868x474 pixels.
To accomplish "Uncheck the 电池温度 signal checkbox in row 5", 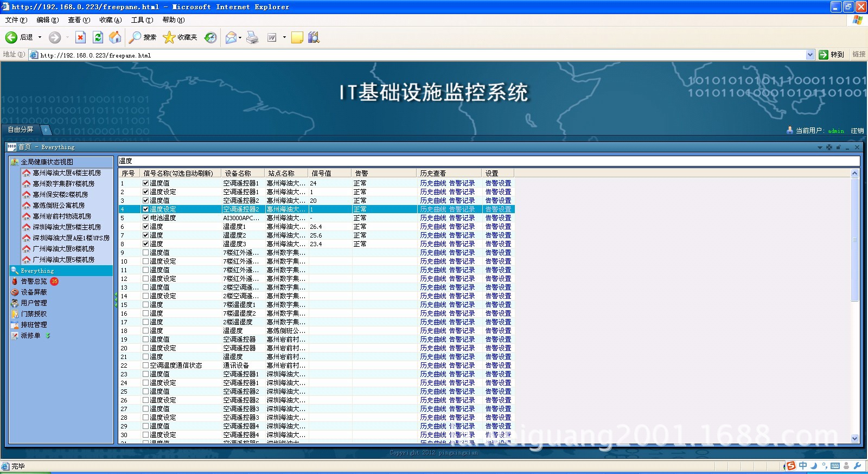I will (x=145, y=218).
